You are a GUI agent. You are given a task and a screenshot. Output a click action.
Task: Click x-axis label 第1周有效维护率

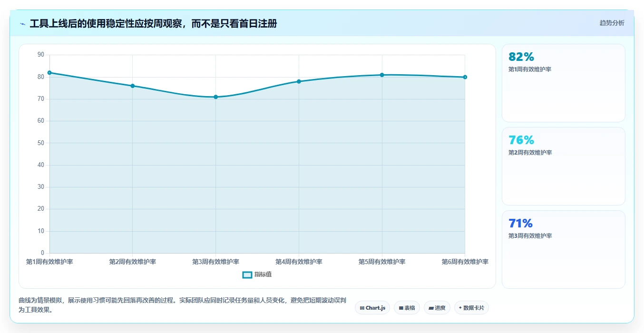point(49,262)
